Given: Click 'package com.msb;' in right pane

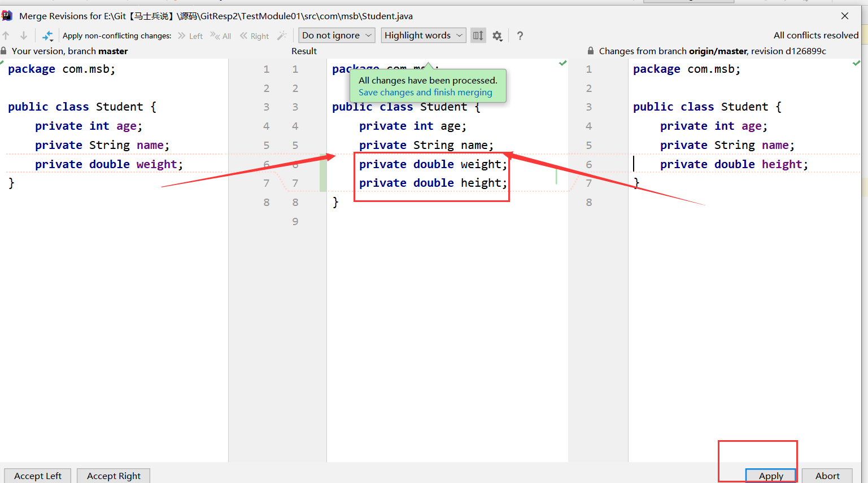Looking at the screenshot, I should (x=687, y=69).
